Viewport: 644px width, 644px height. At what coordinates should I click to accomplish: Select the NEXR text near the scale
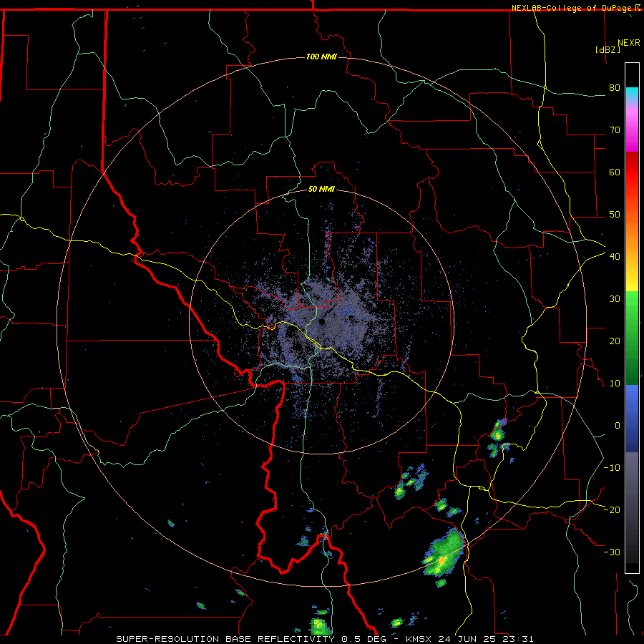coord(629,43)
